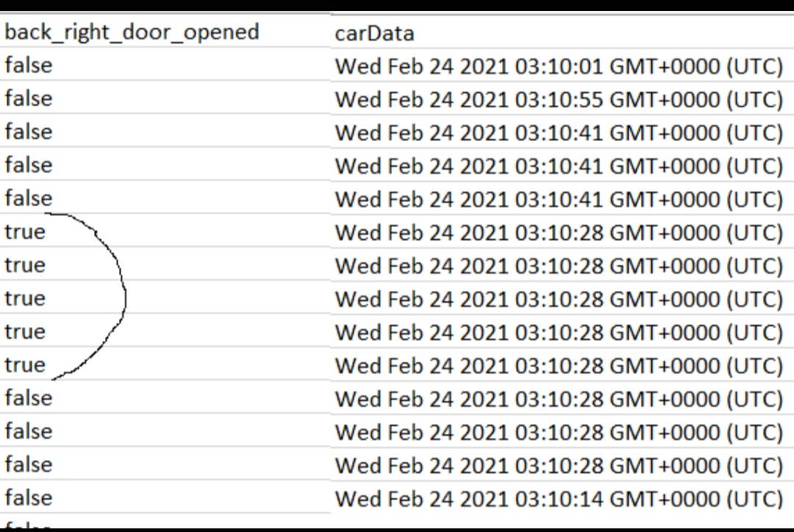Select the first 'true' cell in the column
The height and width of the screenshot is (532, 794).
pyautogui.click(x=25, y=232)
